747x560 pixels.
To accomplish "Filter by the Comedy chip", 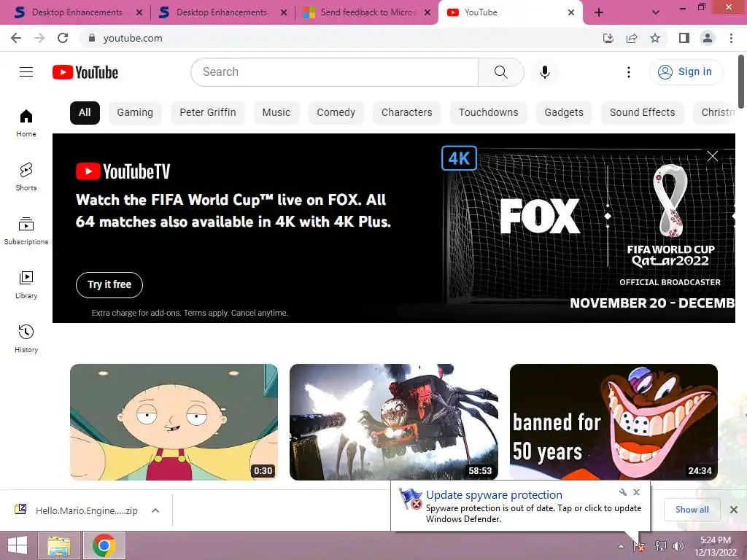I will [336, 113].
